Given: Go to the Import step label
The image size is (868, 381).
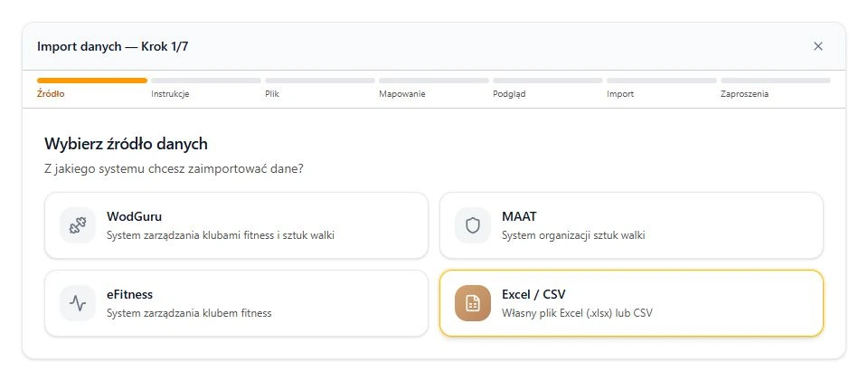Looking at the screenshot, I should click(620, 93).
